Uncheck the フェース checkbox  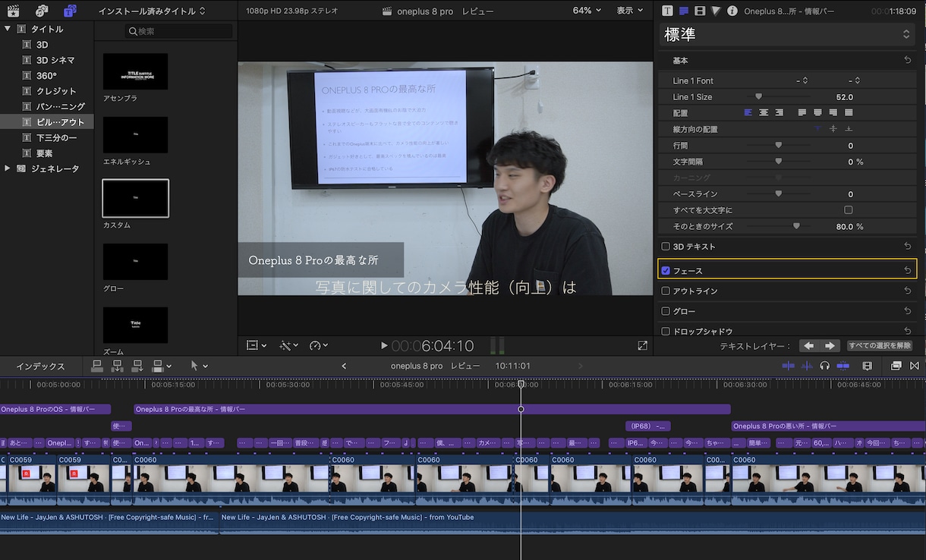(666, 270)
